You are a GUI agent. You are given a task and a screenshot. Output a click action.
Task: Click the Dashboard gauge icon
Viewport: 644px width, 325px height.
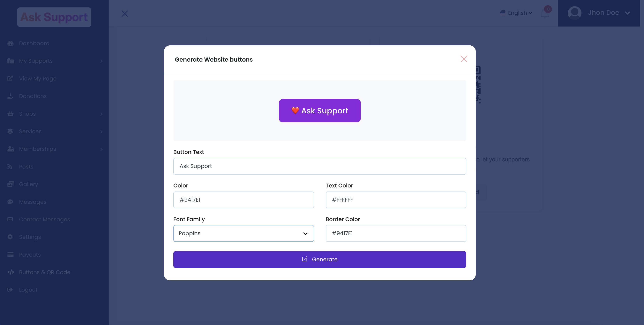pyautogui.click(x=11, y=43)
